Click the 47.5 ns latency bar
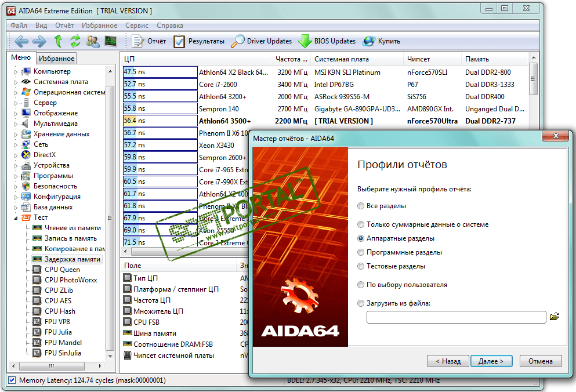 point(160,72)
